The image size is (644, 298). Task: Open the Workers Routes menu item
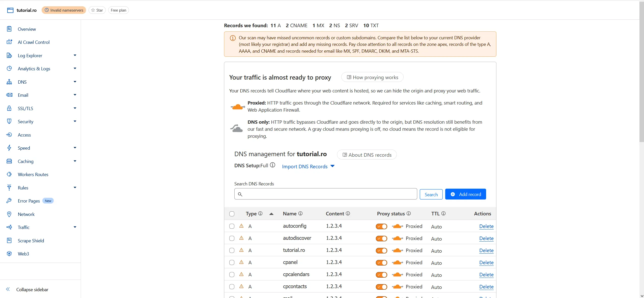[x=33, y=174]
